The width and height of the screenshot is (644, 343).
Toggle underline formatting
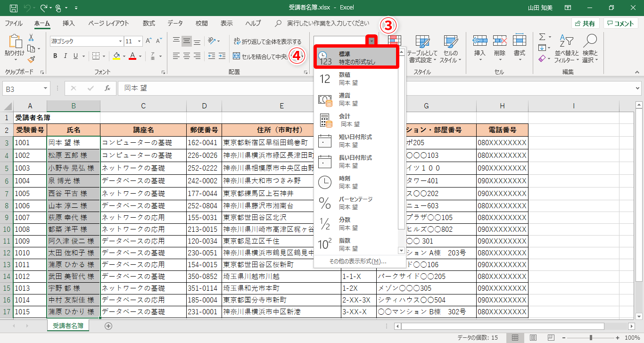tap(76, 56)
